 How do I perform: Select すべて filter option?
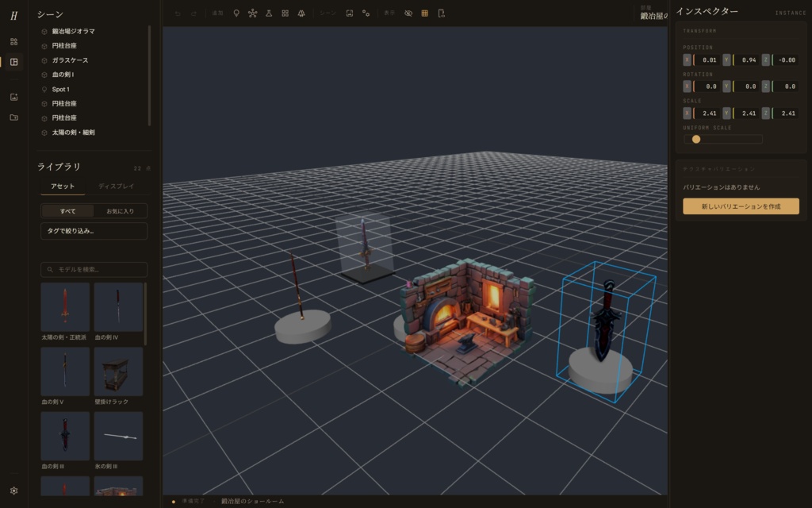(68, 211)
